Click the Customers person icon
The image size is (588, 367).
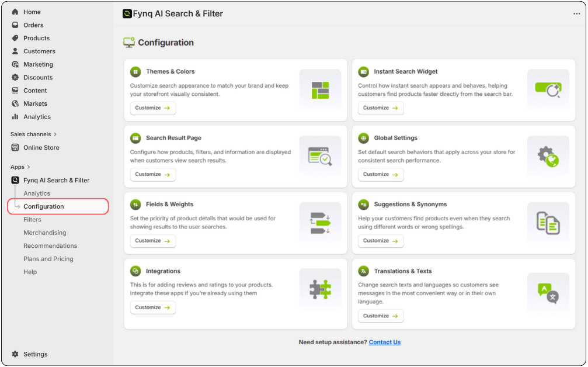coord(15,51)
